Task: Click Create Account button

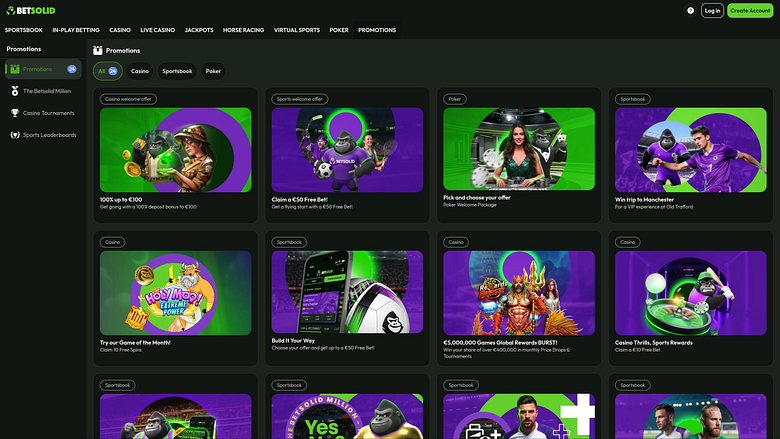Action: click(x=750, y=10)
